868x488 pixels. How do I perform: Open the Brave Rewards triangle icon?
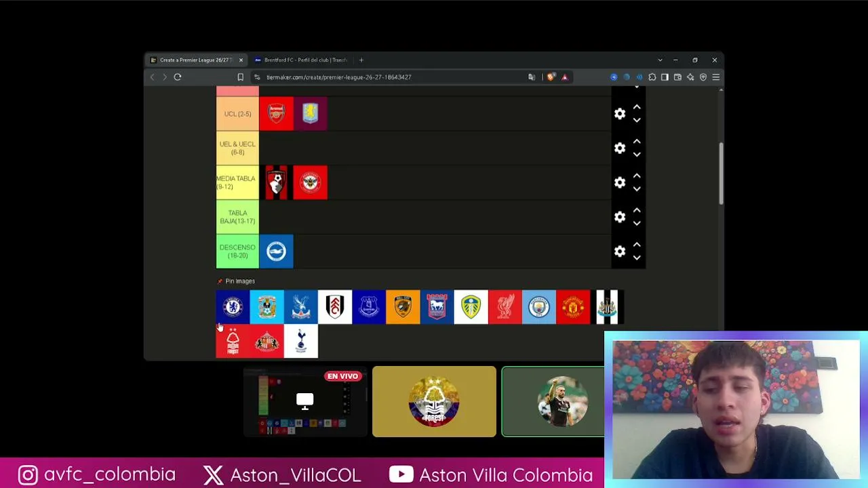point(564,77)
